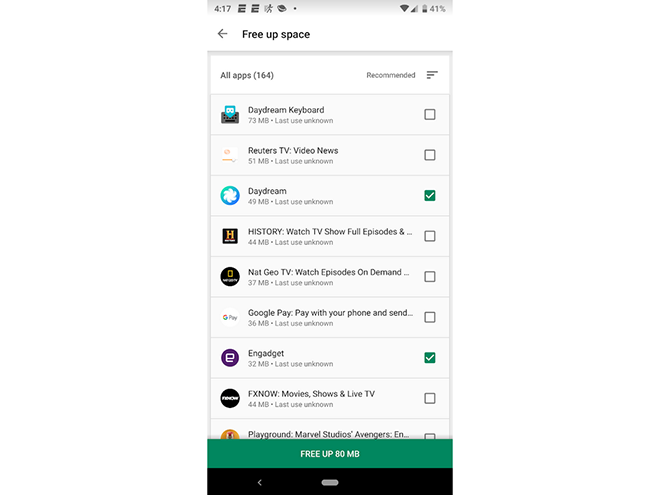660x495 pixels.
Task: Open the Recommended sort dropdown
Action: [391, 75]
